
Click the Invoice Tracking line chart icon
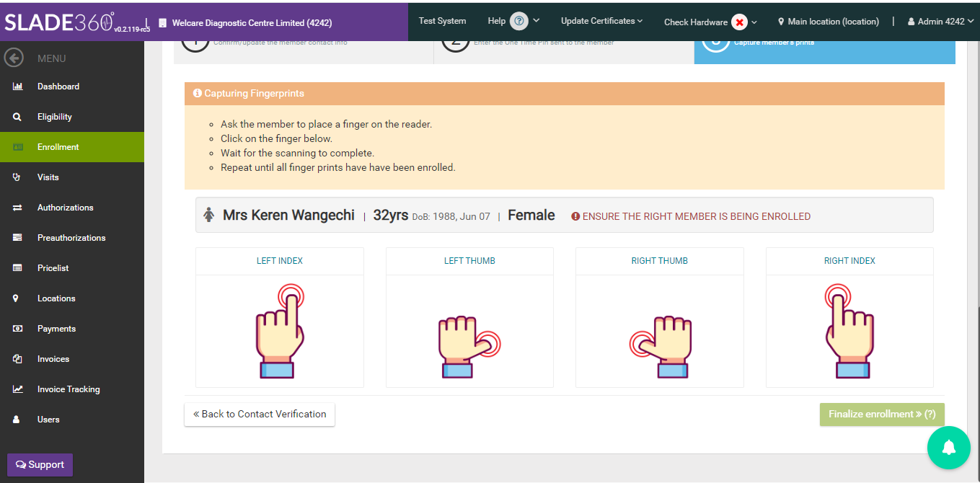tap(17, 389)
